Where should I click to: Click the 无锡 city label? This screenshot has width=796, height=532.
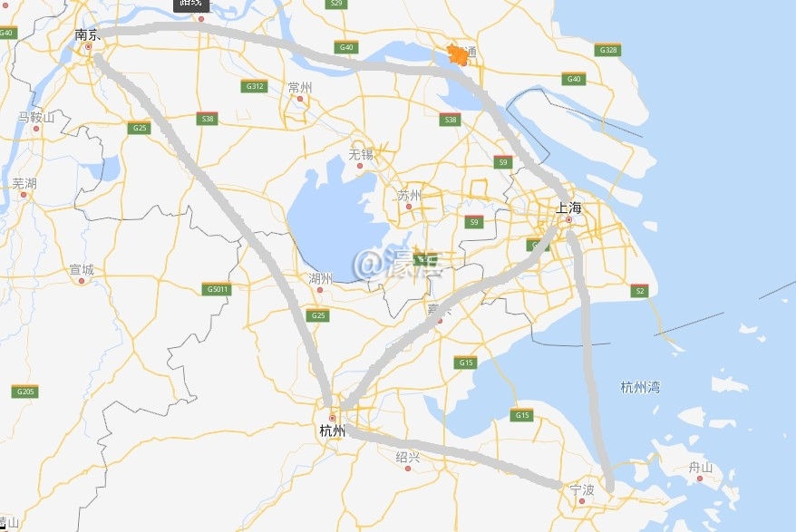coord(361,154)
